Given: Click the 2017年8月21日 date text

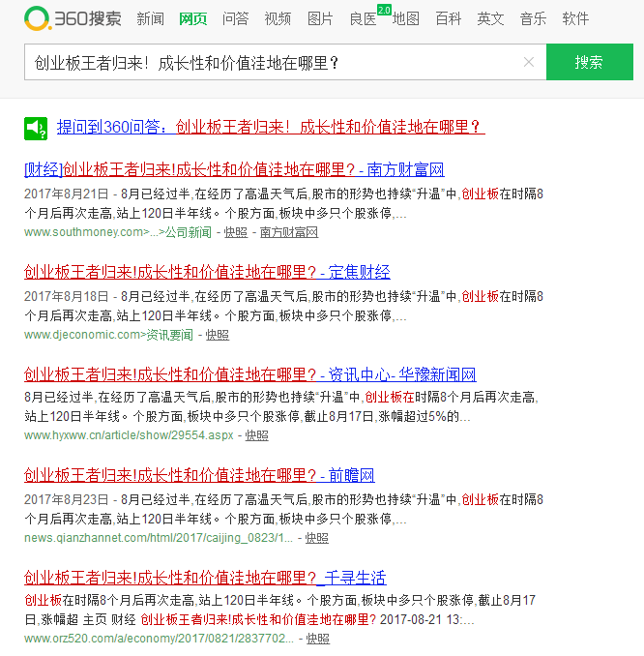Looking at the screenshot, I should (x=67, y=194).
